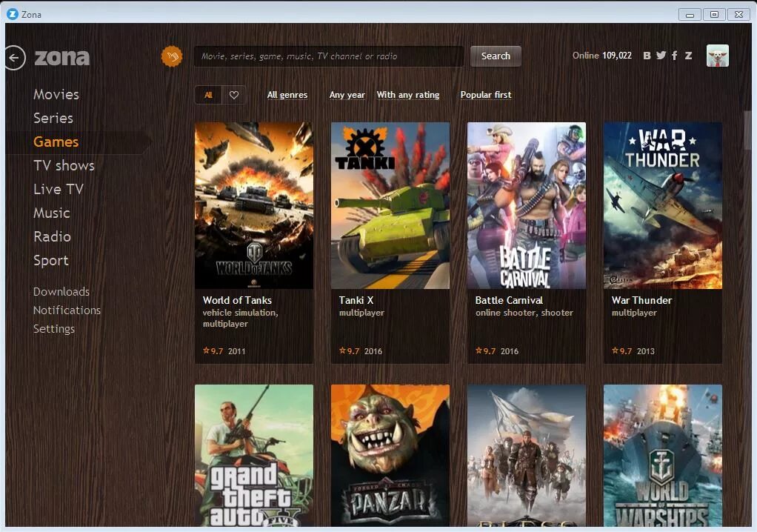Open the War Thunder poster
This screenshot has height=532, width=757.
point(663,206)
